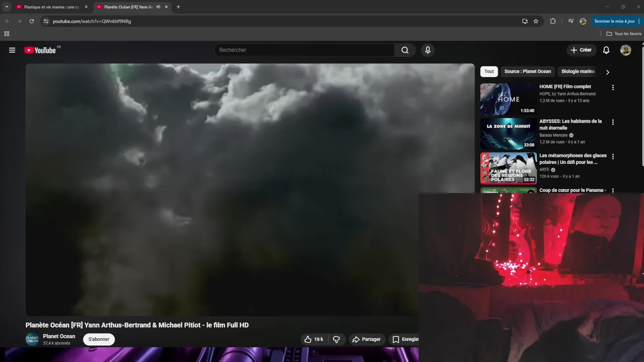
Task: Open the Les métamorphoses des glaces title
Action: (573, 159)
